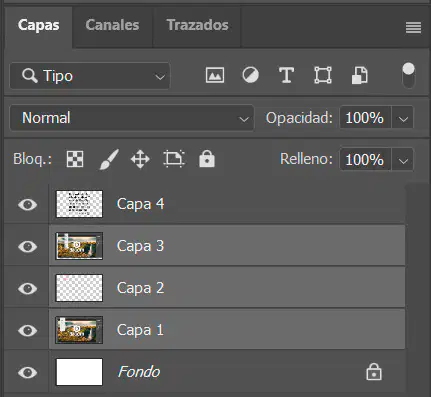Viewport: 431px width, 397px height.
Task: Hide the Capa 4 layer
Action: pos(27,204)
